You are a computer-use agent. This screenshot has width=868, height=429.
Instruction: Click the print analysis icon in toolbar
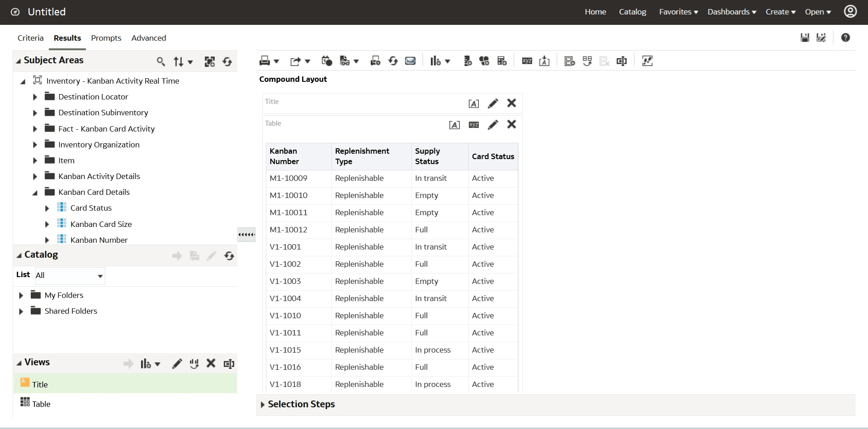[265, 61]
